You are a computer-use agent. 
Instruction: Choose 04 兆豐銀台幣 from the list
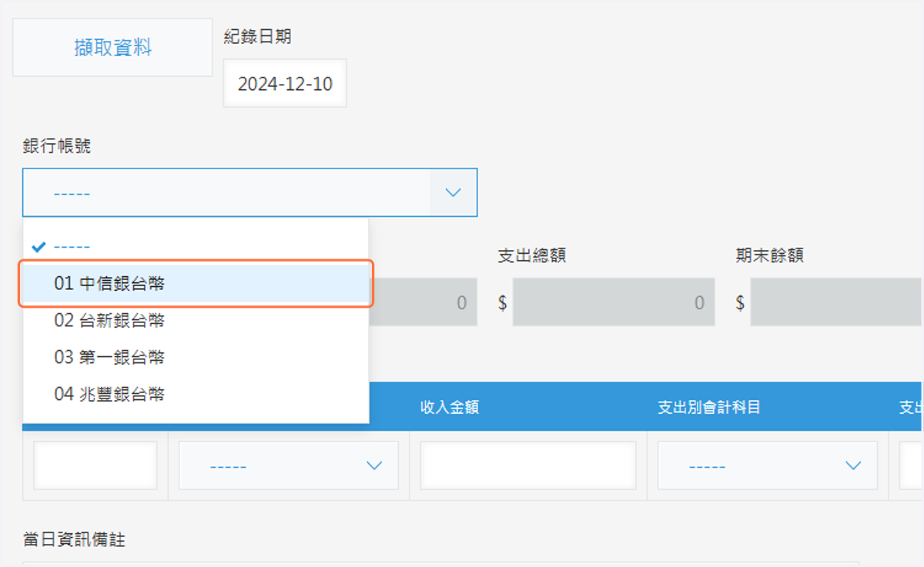(196, 394)
